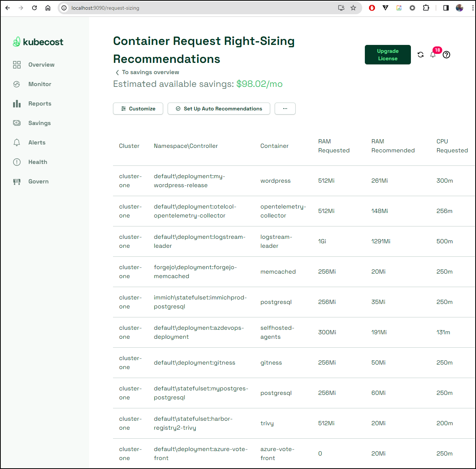Open the Alerts bell icon in sidebar

click(x=17, y=143)
